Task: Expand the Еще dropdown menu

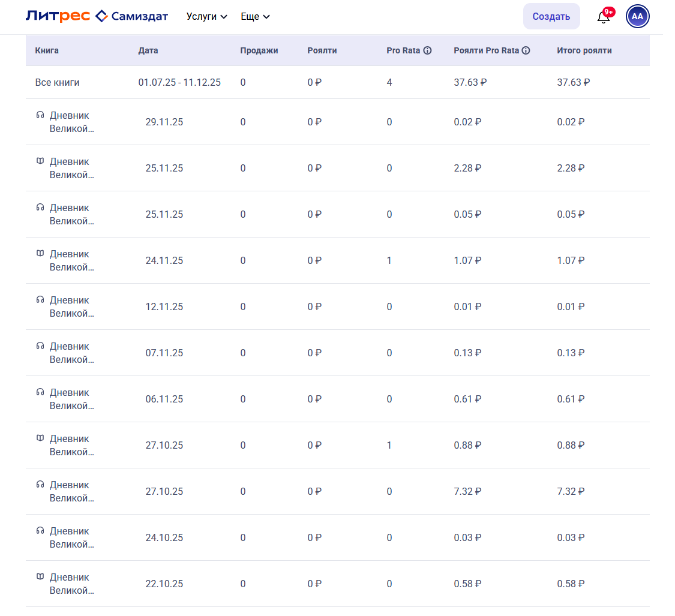Action: pos(255,17)
